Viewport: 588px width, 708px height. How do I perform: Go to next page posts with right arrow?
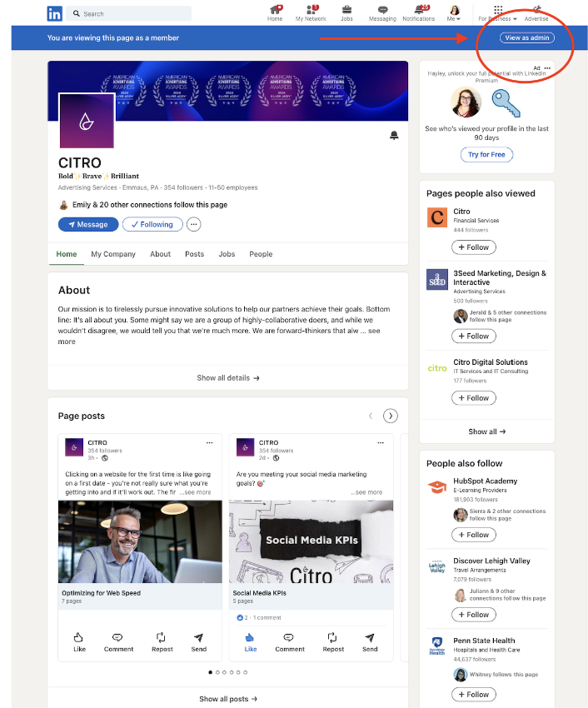click(x=391, y=416)
